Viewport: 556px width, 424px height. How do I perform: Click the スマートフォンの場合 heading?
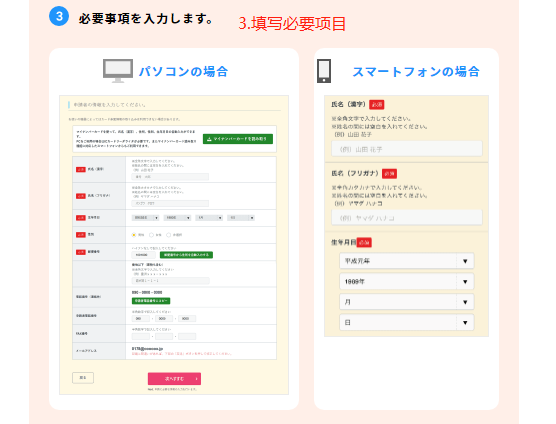[416, 72]
